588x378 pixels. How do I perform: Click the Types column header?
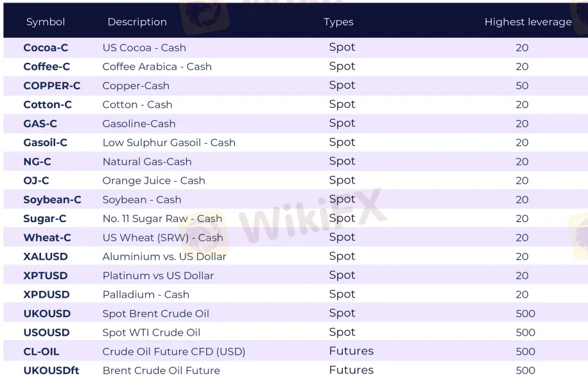click(x=338, y=22)
